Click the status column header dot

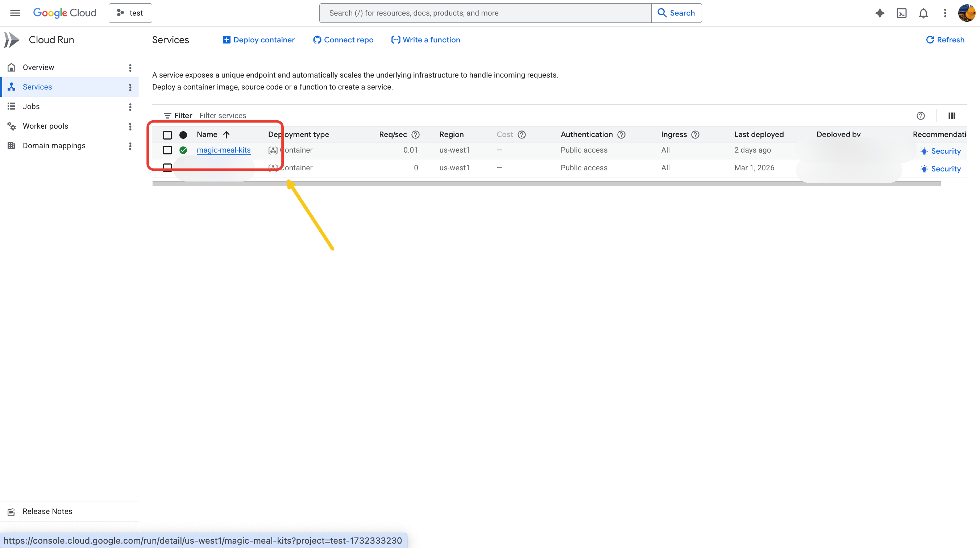(x=183, y=135)
